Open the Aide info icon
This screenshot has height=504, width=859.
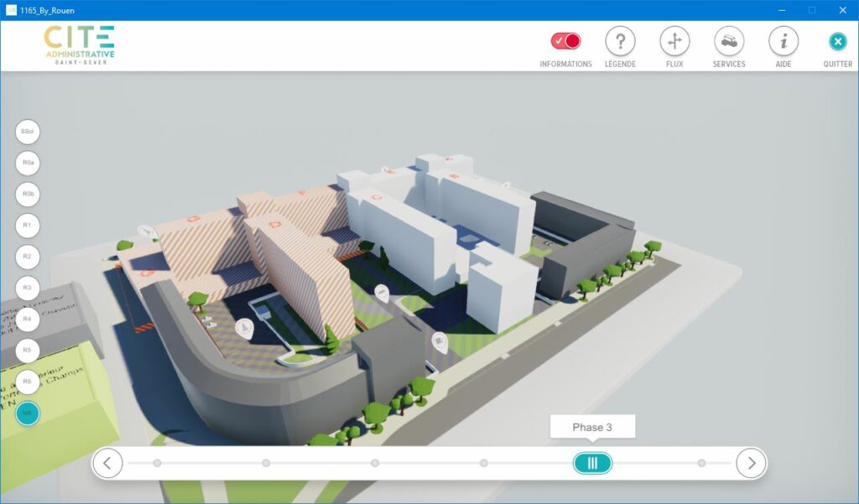(x=784, y=41)
